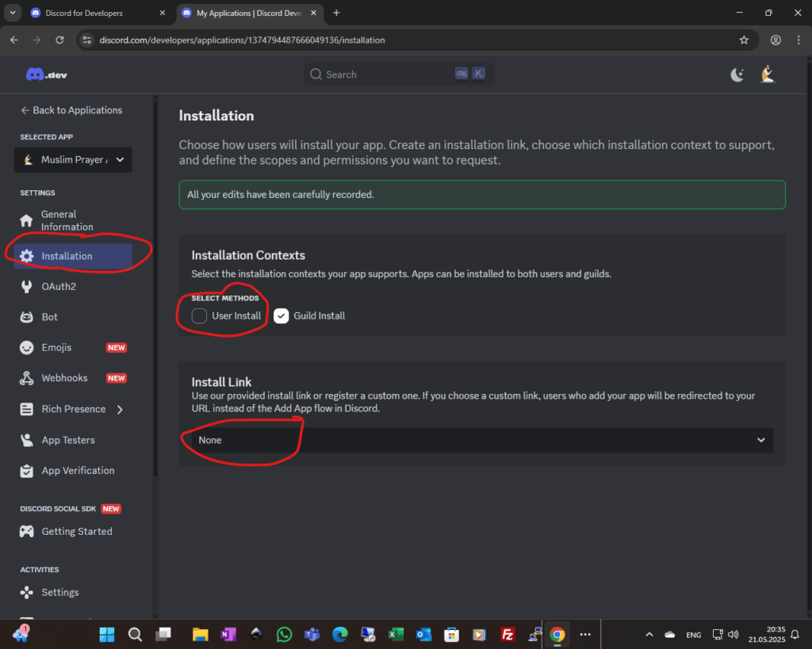Bookmark this page with the star icon
This screenshot has height=649, width=812.
(744, 40)
